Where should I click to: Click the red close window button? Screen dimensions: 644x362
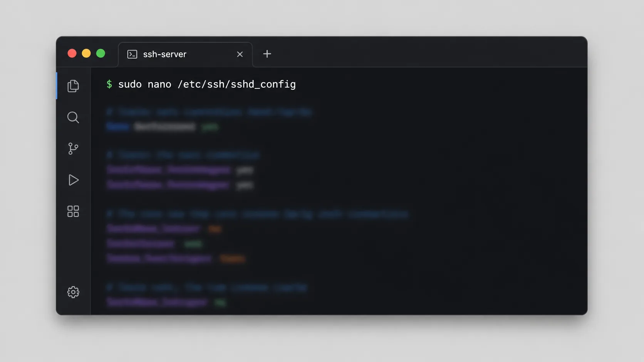pos(72,53)
